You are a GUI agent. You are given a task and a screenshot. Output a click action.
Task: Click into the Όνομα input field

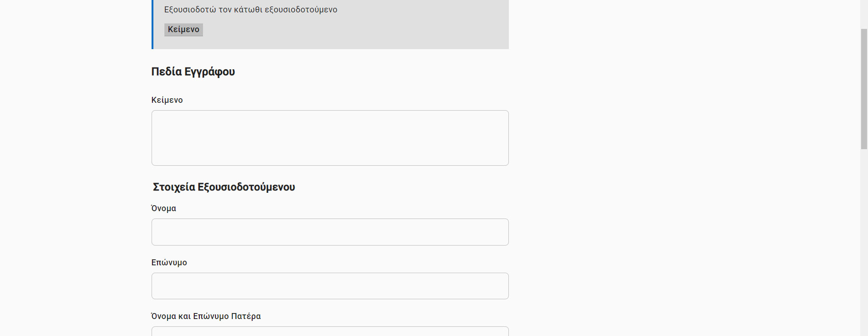click(330, 232)
